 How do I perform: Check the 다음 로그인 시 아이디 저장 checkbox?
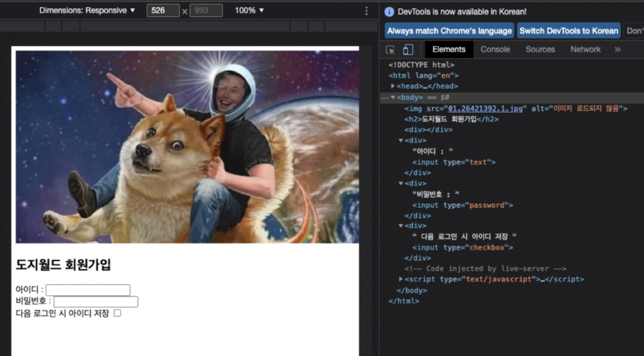pos(117,313)
